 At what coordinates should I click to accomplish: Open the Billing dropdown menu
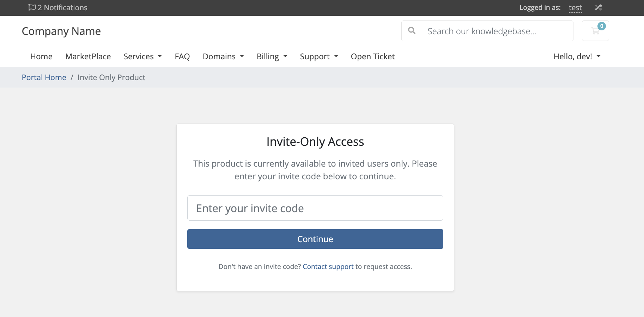coord(272,56)
